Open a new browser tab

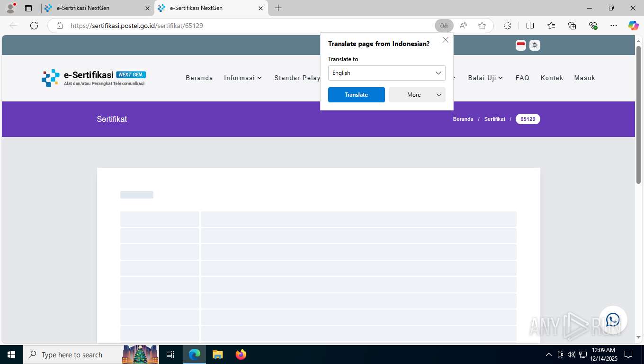click(278, 8)
